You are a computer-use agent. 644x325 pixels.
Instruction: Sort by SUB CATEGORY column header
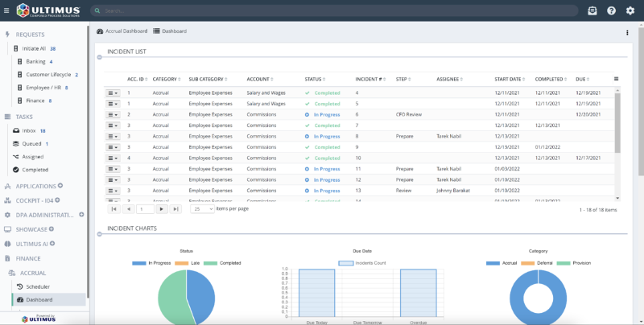(208, 79)
